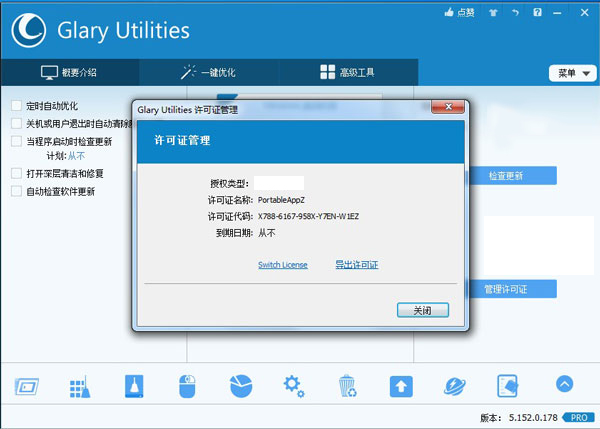Viewport: 600px width, 429px height.
Task: Open the skin t-shirt icon
Action: [493, 13]
